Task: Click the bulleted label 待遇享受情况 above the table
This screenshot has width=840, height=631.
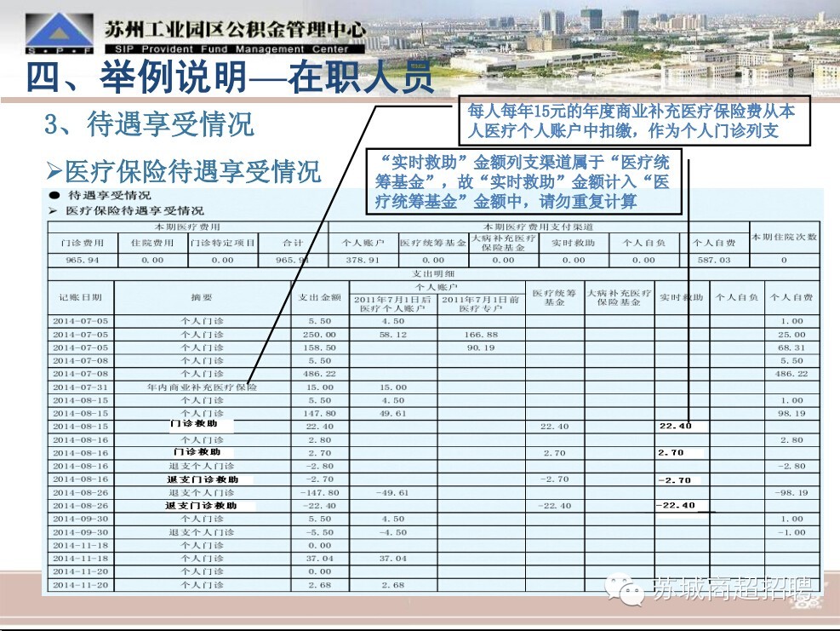Action: tap(109, 196)
